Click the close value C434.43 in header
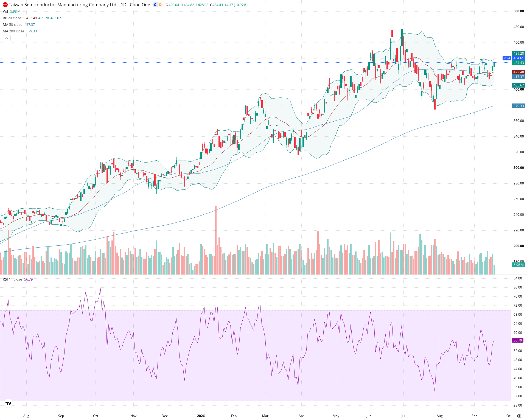This screenshot has height=420, width=527. pos(217,5)
